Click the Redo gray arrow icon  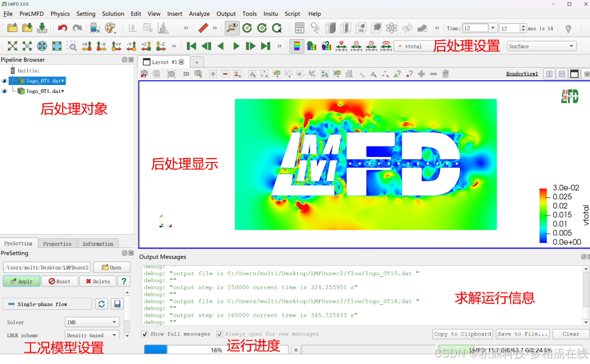pyautogui.click(x=77, y=28)
